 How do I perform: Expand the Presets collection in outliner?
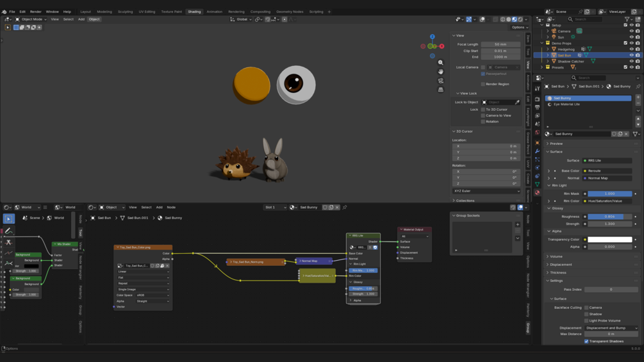coord(542,67)
